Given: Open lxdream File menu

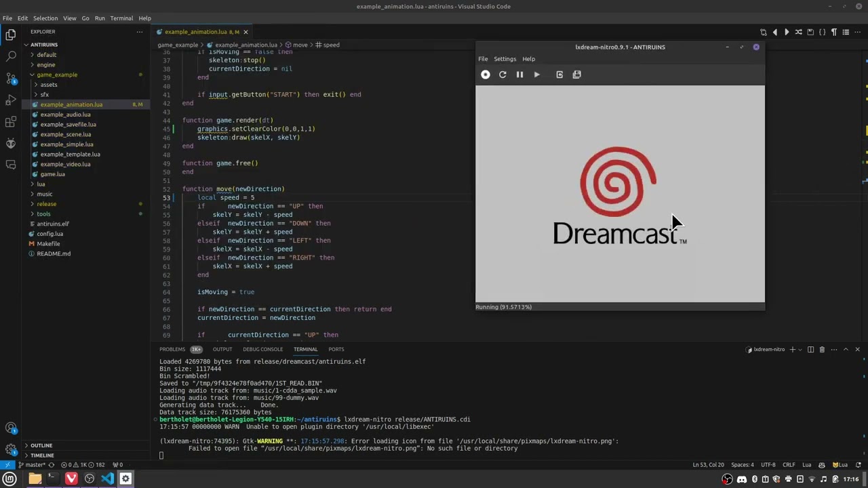Looking at the screenshot, I should [x=483, y=59].
